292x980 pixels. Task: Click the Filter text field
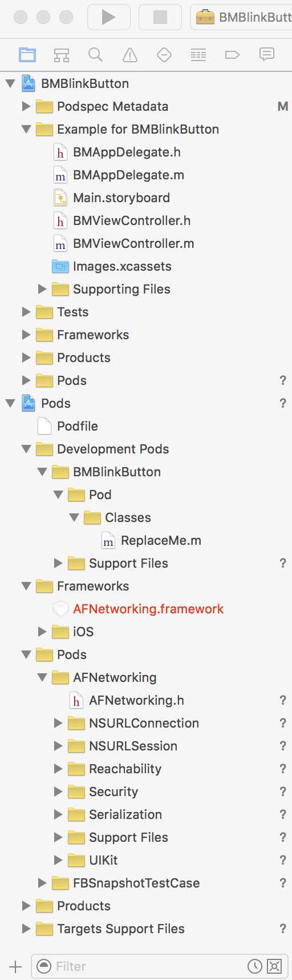[149, 966]
